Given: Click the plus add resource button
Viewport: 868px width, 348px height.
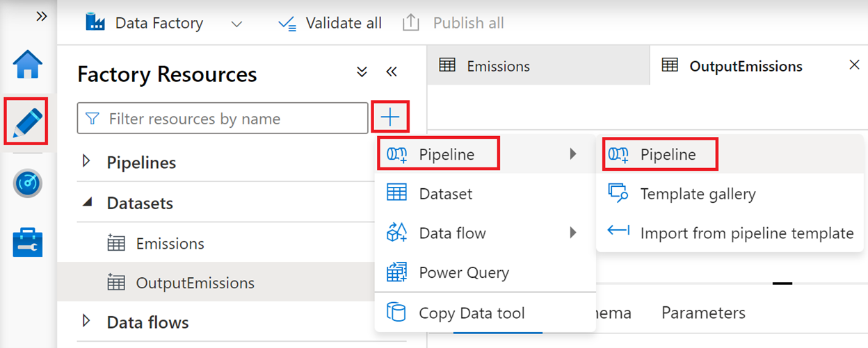Looking at the screenshot, I should coord(390,117).
